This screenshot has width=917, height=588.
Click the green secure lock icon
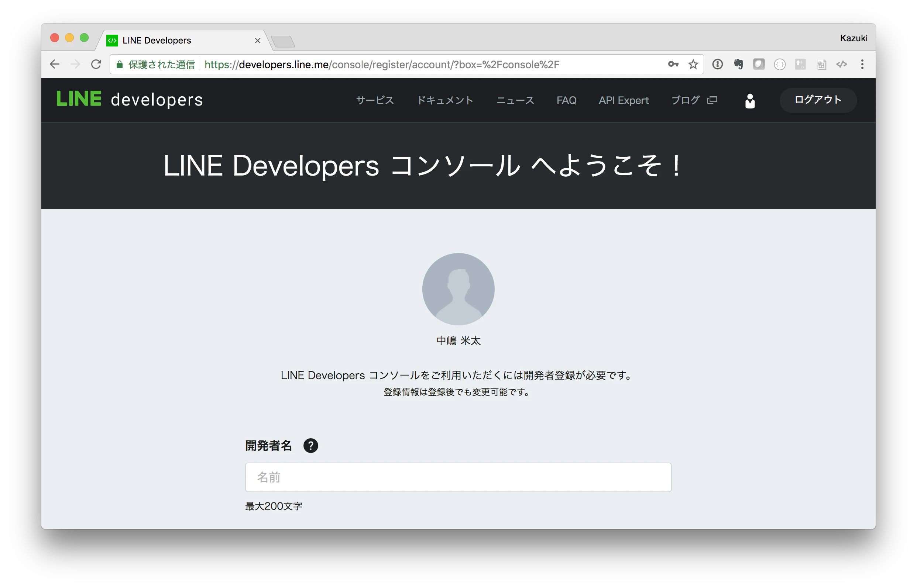click(120, 65)
